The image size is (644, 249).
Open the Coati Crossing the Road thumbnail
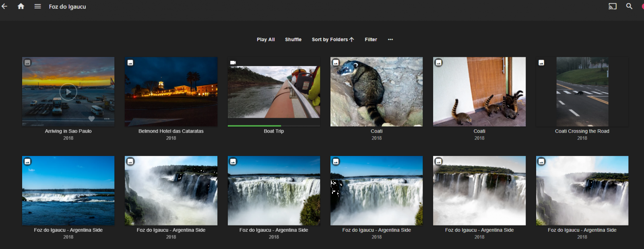[582, 92]
